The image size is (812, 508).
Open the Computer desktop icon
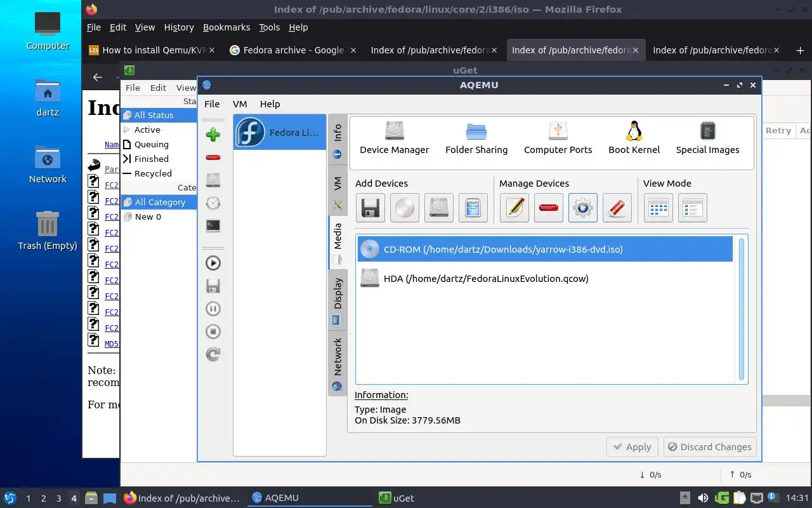(48, 30)
